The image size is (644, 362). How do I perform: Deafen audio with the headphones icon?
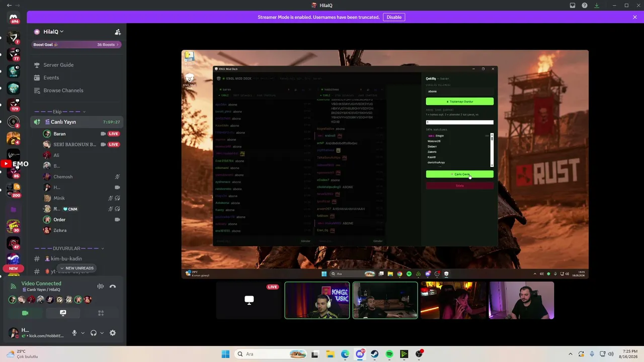[x=94, y=333]
